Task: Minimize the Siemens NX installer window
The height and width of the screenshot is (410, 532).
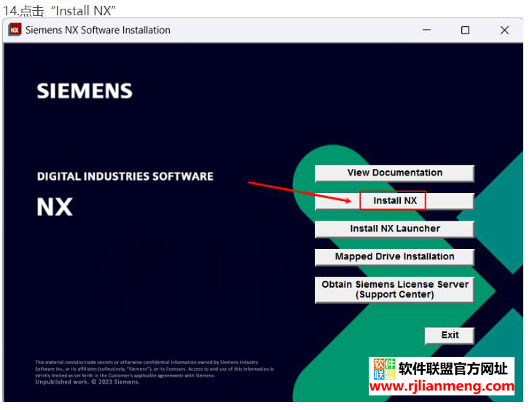Action: click(x=426, y=30)
